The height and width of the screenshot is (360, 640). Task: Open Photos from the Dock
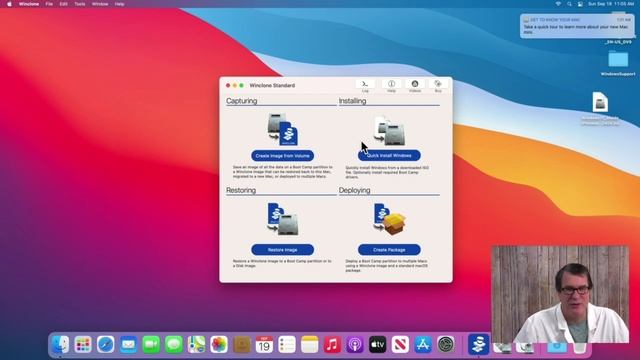coord(219,344)
